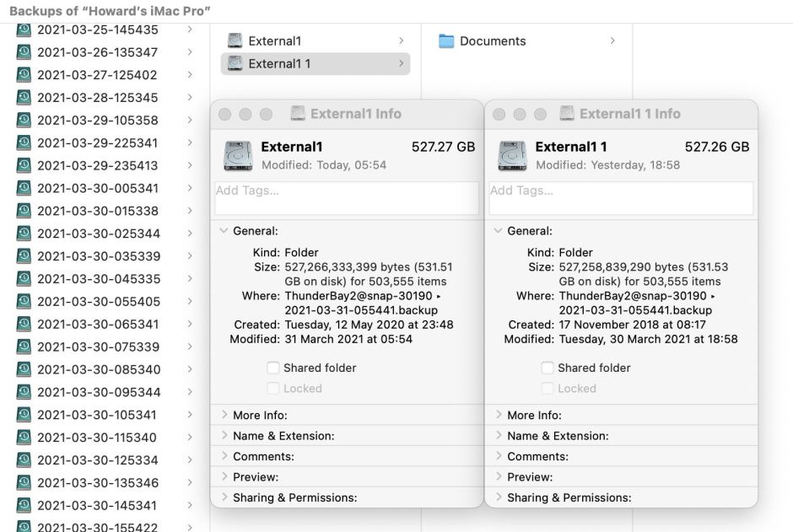This screenshot has width=793, height=532.
Task: Expand More Info section in External1 Info
Action: pos(224,415)
